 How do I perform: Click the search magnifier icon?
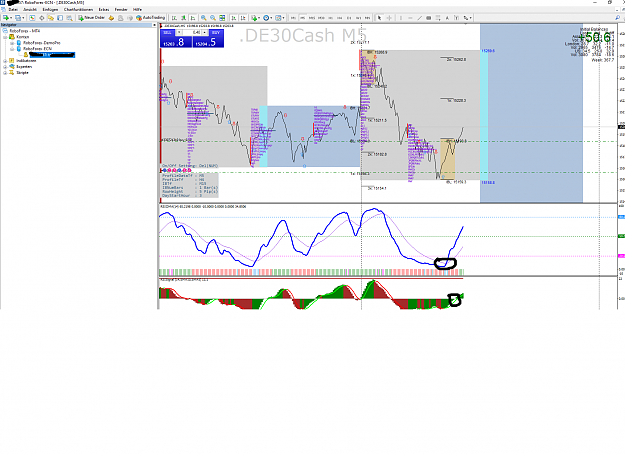point(618,18)
